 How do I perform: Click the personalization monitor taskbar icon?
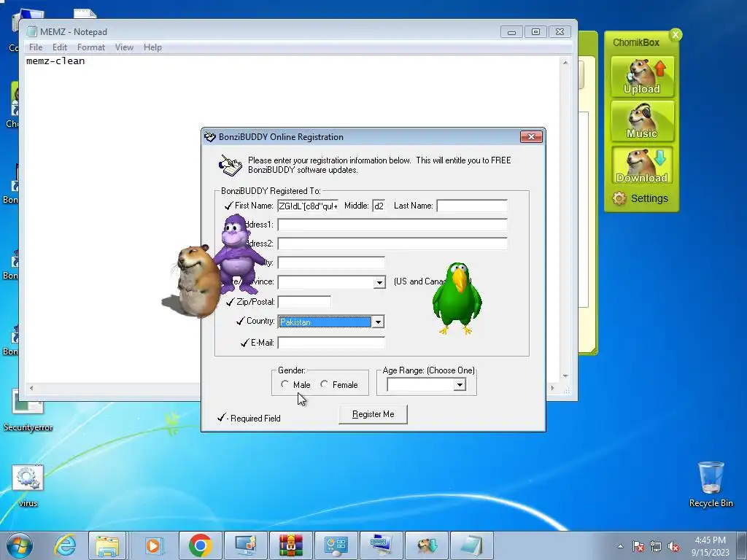[x=245, y=545]
